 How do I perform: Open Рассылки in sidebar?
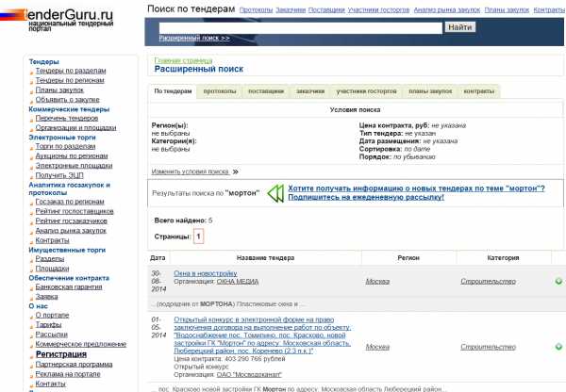tap(52, 335)
